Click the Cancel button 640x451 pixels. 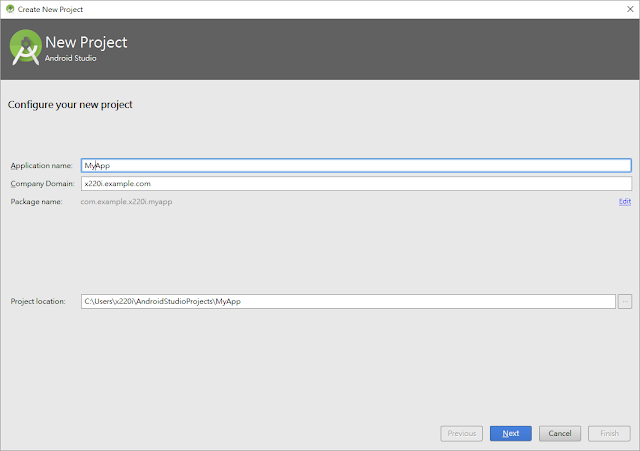(560, 433)
